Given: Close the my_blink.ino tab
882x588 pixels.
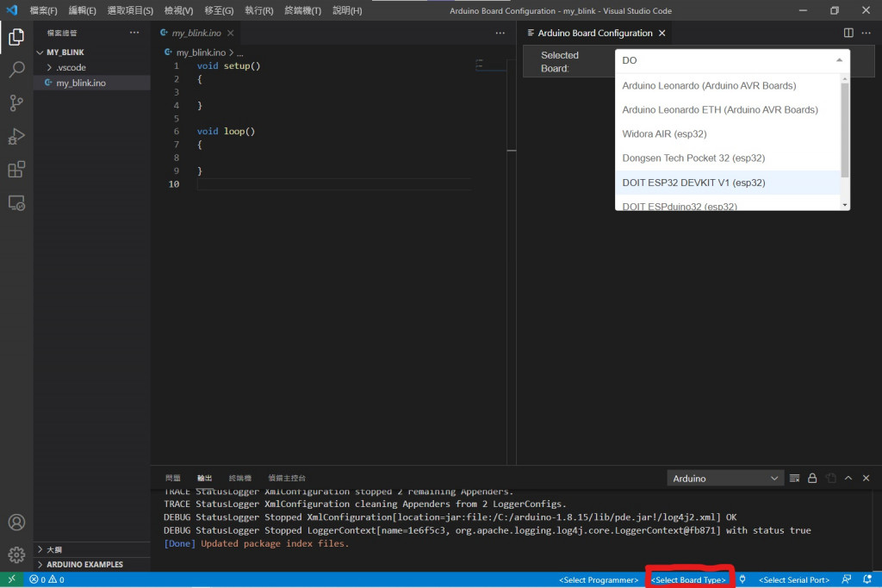Looking at the screenshot, I should [231, 34].
